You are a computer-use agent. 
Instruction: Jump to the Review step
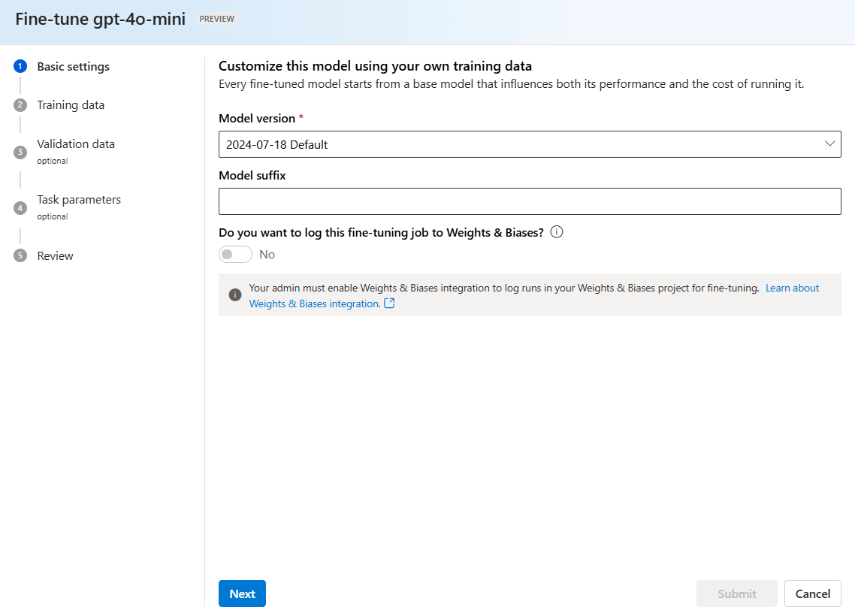pyautogui.click(x=56, y=256)
